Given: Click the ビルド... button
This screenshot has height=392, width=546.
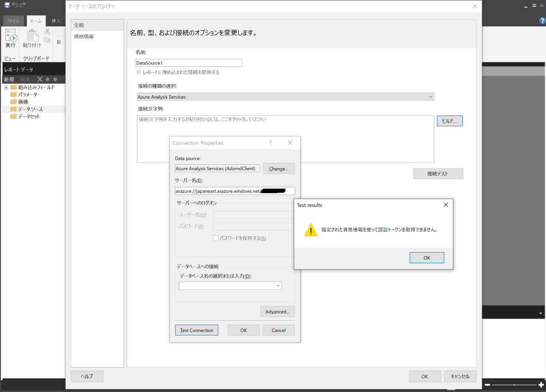Looking at the screenshot, I should [x=450, y=121].
